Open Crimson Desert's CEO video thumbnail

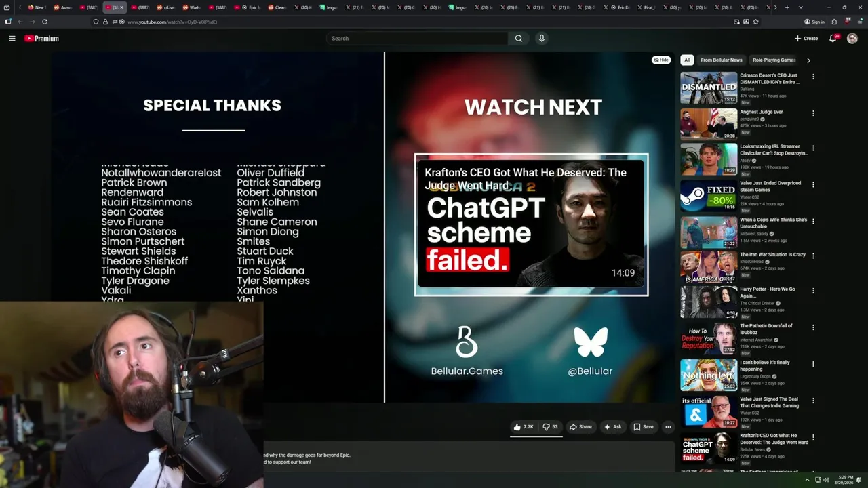tap(709, 88)
